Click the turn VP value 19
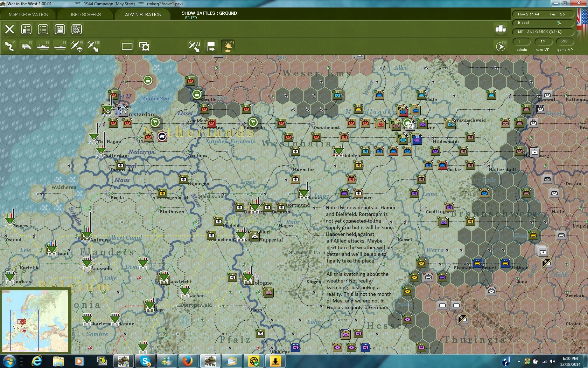 tap(543, 41)
